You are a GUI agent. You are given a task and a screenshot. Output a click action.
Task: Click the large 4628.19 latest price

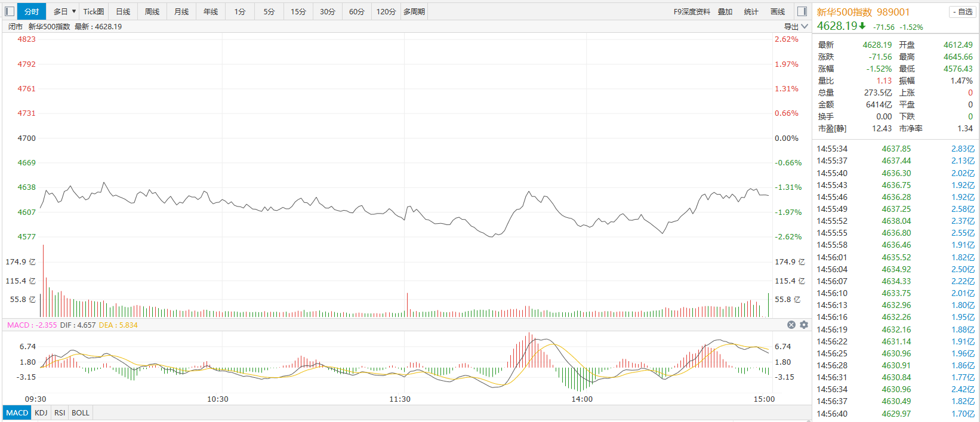(x=837, y=26)
